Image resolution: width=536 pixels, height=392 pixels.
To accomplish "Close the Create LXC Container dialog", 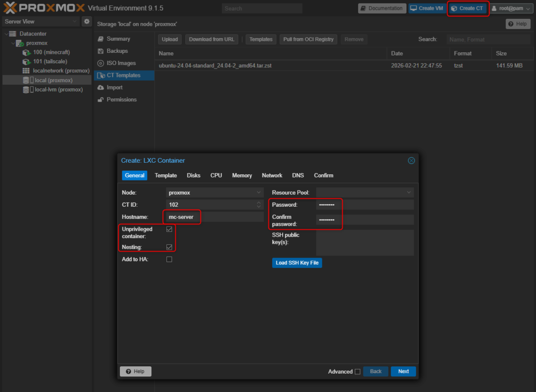I will click(411, 161).
